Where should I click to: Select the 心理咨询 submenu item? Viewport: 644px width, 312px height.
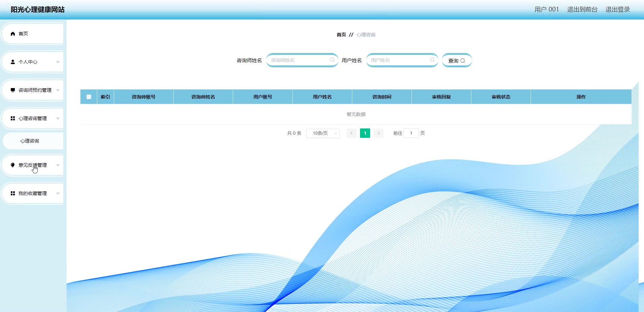pos(33,141)
